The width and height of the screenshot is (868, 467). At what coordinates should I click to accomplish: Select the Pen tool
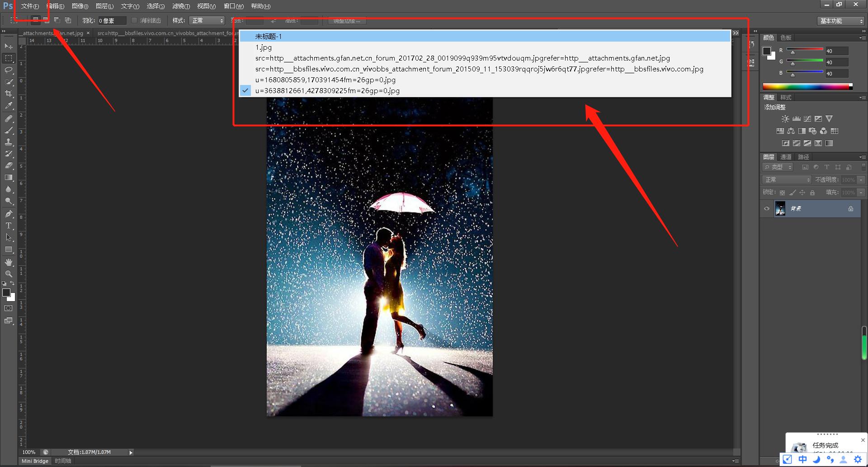click(x=9, y=213)
